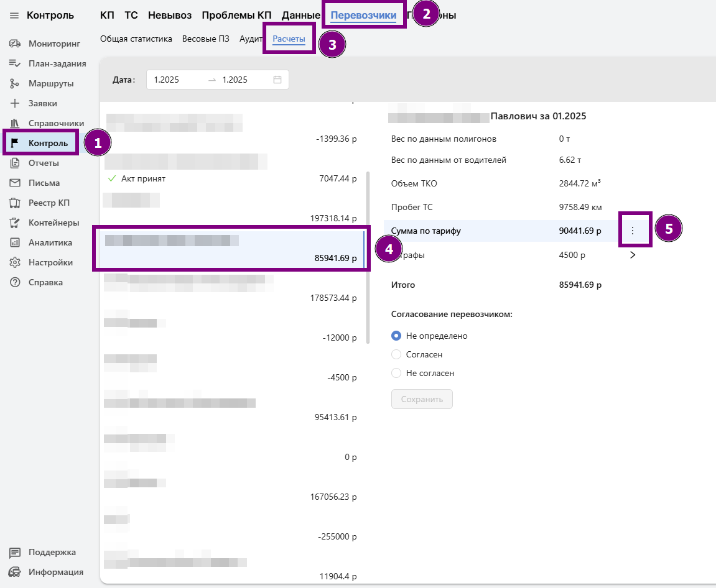Click the Аналитика chart icon
Screen dimensions: 716x588
[16, 242]
